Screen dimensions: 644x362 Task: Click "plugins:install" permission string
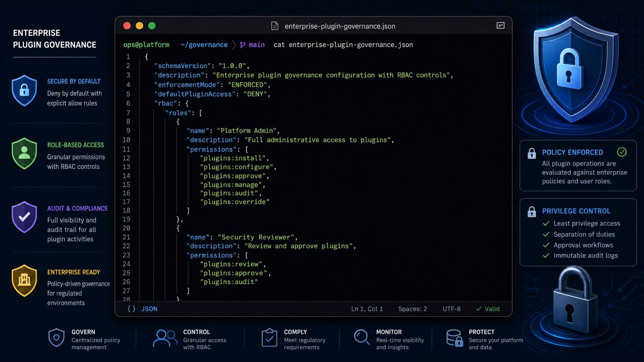(233, 158)
